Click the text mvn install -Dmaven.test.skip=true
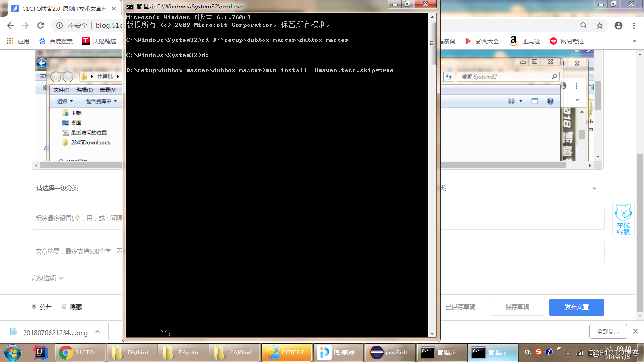The height and width of the screenshot is (362, 644). [x=330, y=70]
